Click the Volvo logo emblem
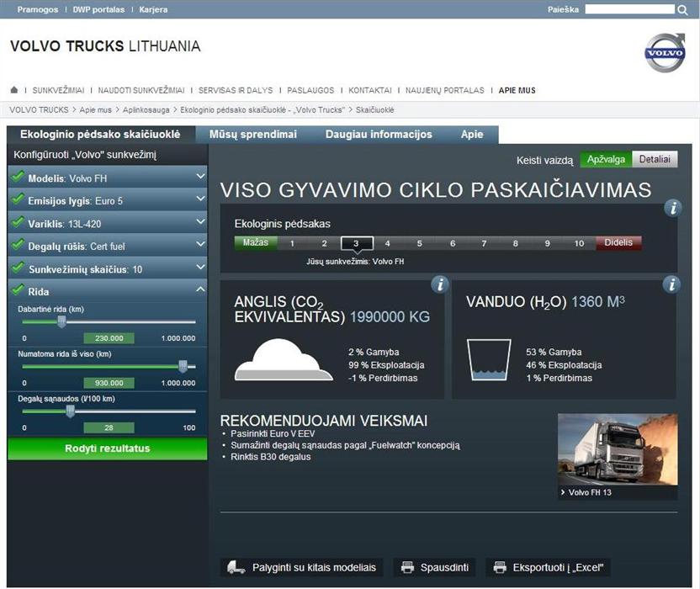Viewport: 700px width, 589px height. (665, 53)
